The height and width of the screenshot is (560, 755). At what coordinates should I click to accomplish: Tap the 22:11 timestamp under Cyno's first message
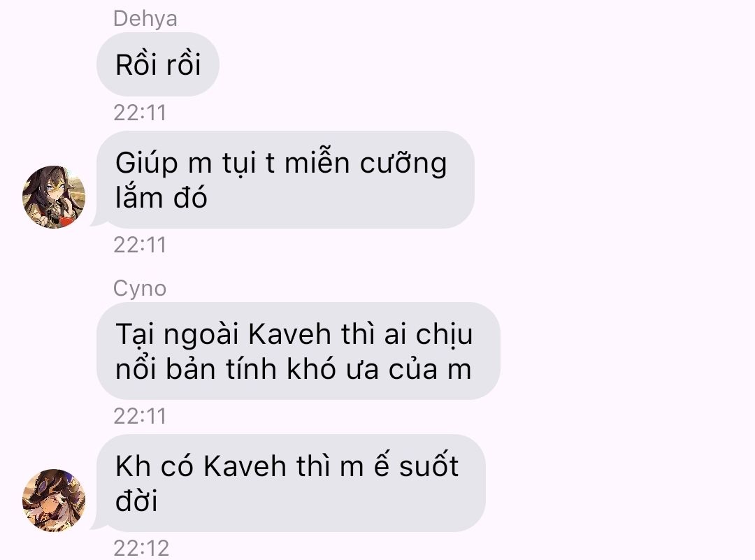(140, 416)
